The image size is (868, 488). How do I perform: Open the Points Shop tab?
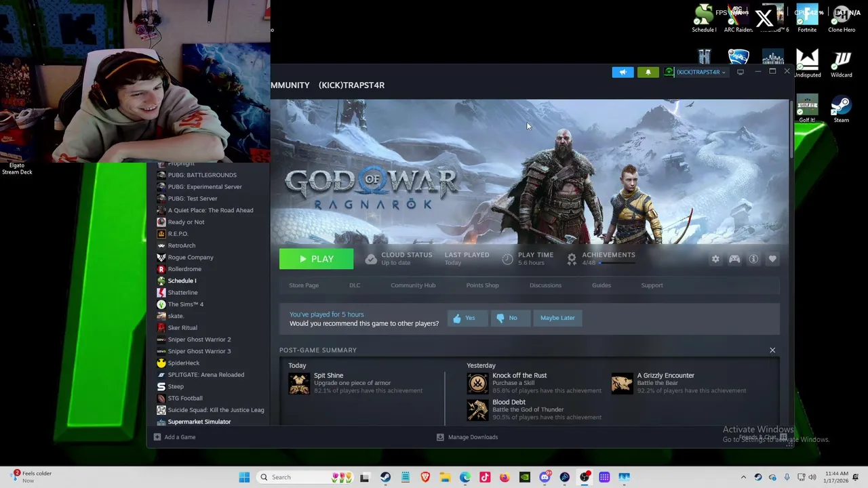(482, 285)
